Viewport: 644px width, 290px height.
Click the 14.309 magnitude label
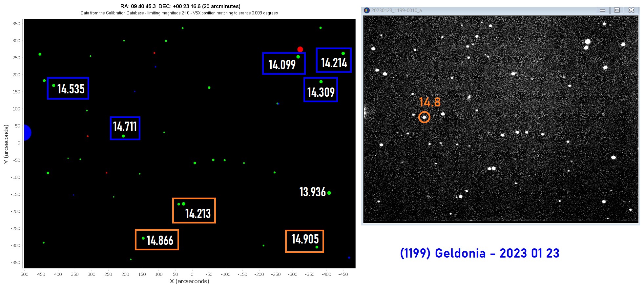coord(321,92)
